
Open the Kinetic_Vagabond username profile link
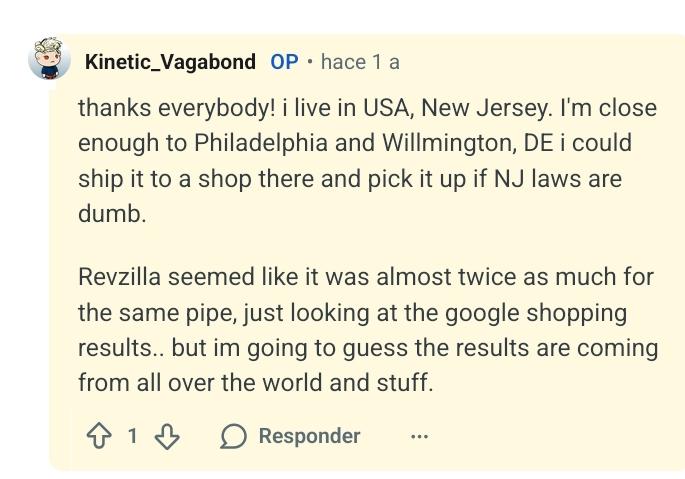point(170,61)
